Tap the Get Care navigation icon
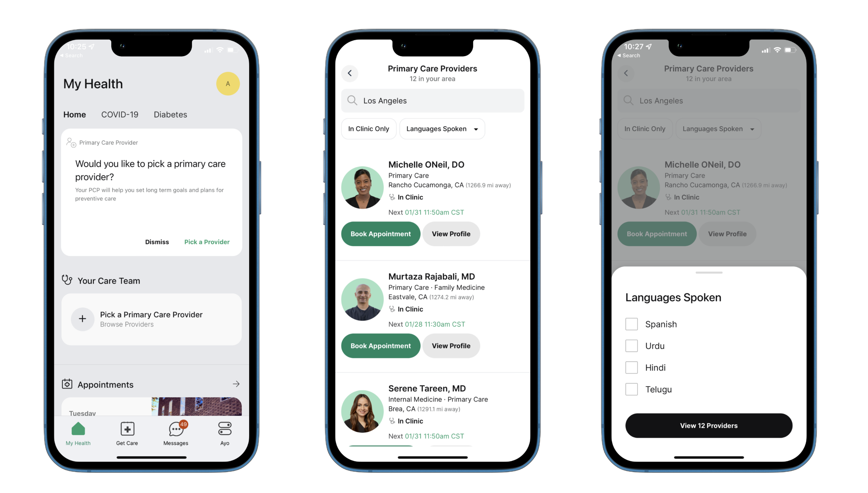Screen dimensions: 868x493 tap(127, 429)
